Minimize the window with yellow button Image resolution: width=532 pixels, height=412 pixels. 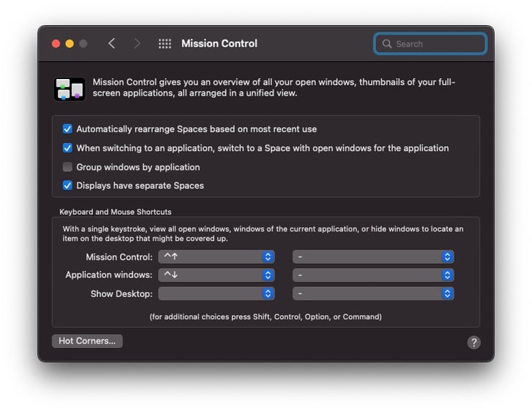pyautogui.click(x=70, y=44)
